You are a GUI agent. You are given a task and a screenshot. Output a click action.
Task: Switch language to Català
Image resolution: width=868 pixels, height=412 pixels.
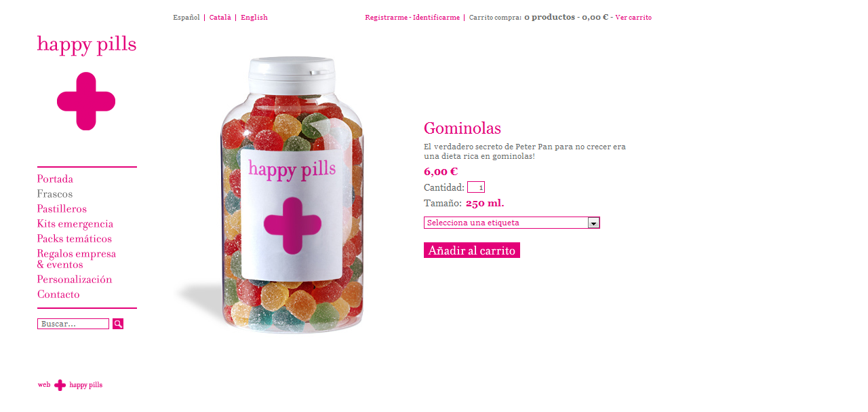[220, 18]
